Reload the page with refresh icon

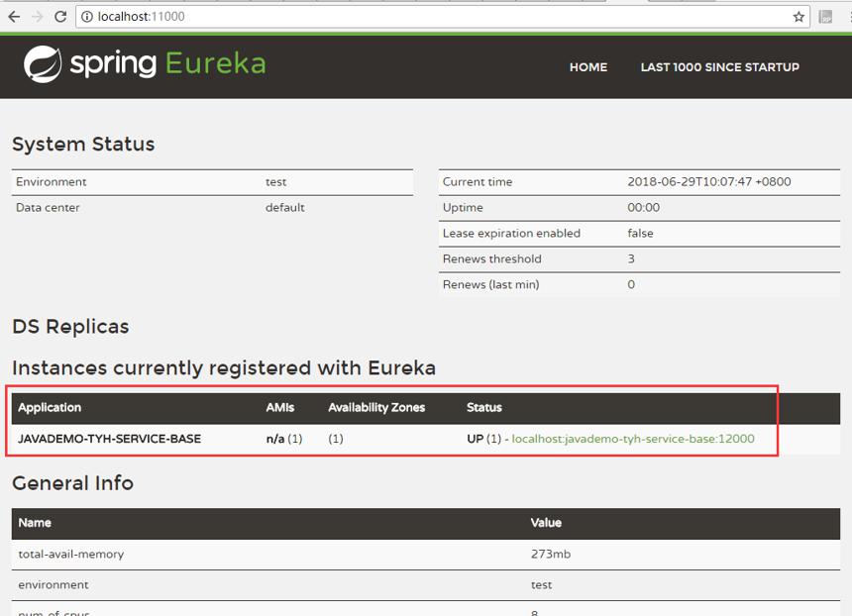coord(60,17)
